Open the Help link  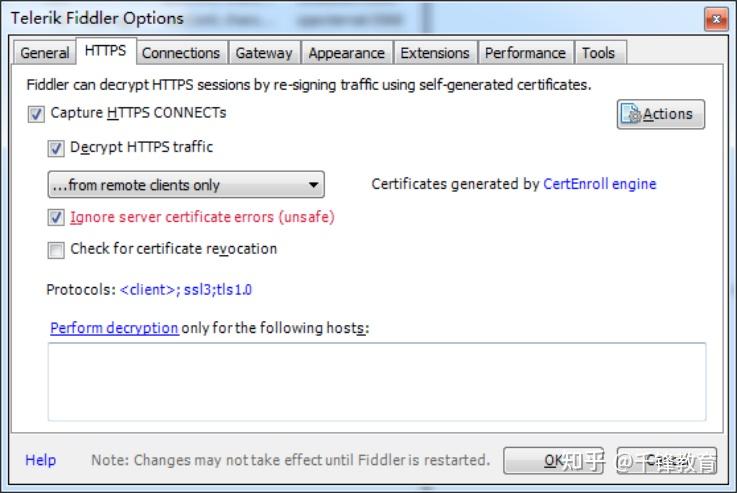(40, 460)
